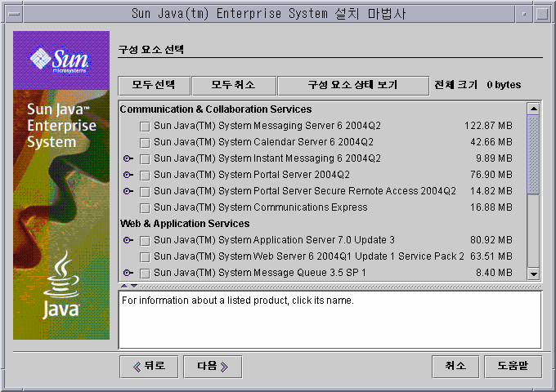This screenshot has height=392, width=556.
Task: Open help with 도움말 button
Action: (x=513, y=367)
